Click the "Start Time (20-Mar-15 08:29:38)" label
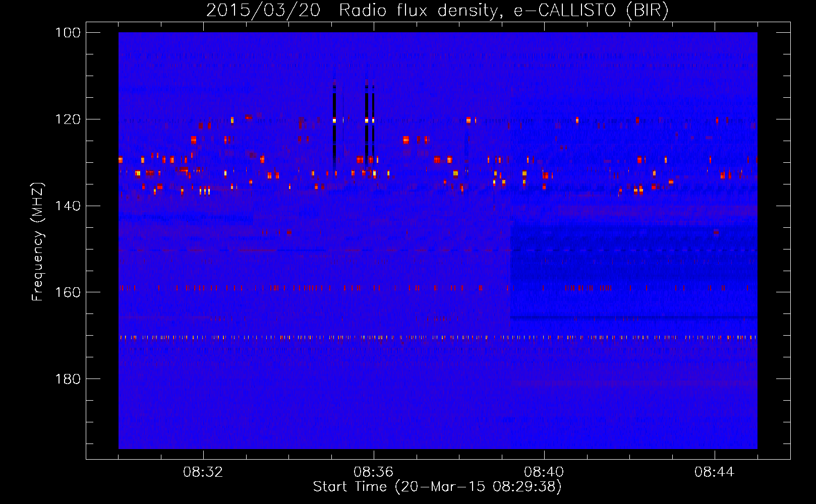 coord(437,487)
